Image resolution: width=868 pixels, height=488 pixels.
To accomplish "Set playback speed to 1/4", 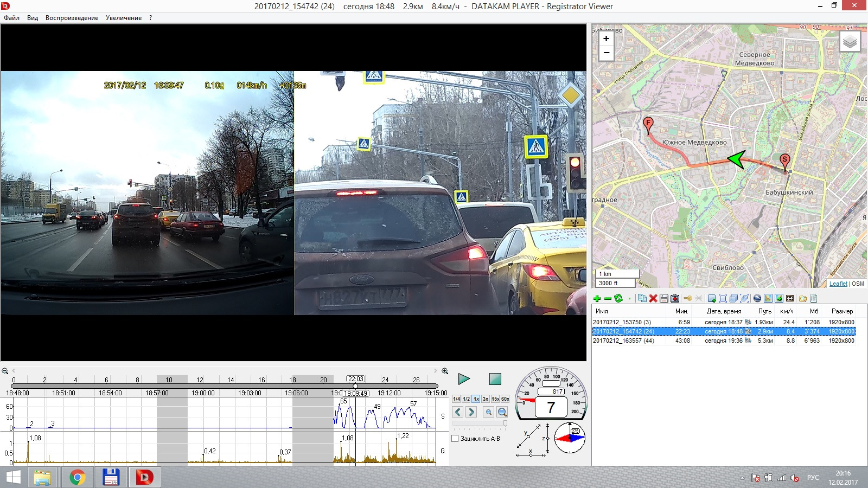I will [x=456, y=399].
